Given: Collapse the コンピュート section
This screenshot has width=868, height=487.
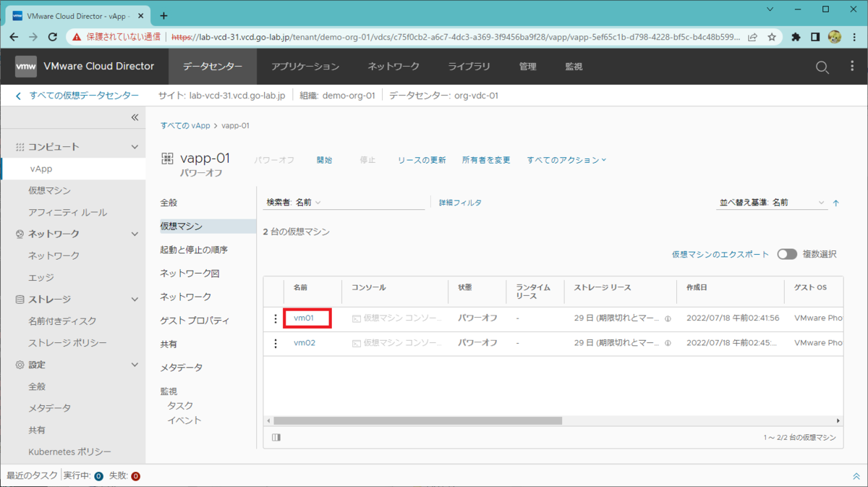Looking at the screenshot, I should point(135,147).
